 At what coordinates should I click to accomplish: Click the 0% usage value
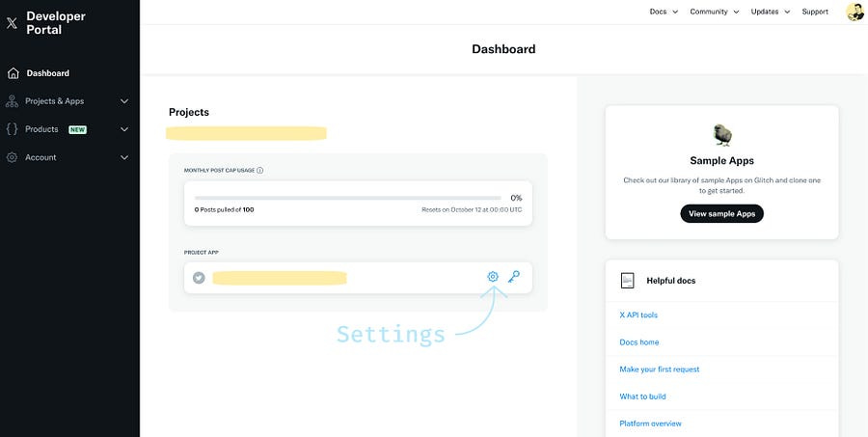(x=516, y=198)
